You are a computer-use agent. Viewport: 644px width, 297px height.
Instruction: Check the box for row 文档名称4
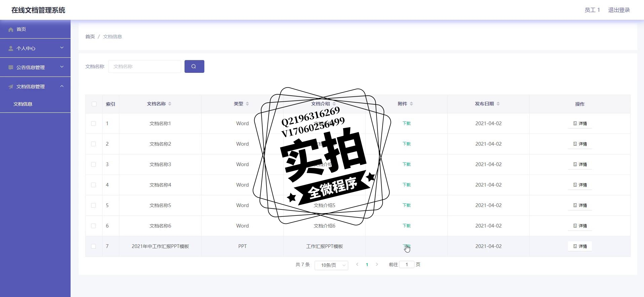pyautogui.click(x=93, y=185)
